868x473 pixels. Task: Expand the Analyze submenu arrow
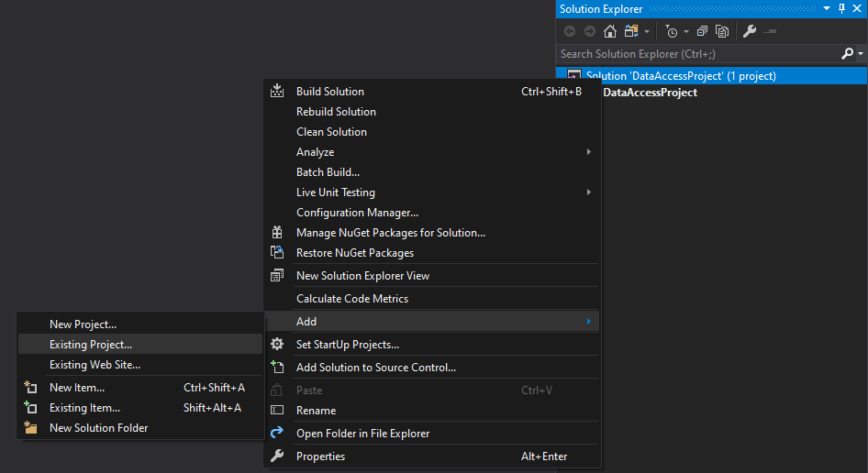pyautogui.click(x=588, y=151)
